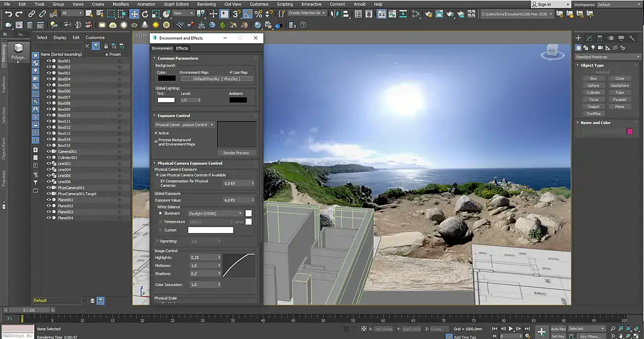Open the Modify panel tab icon
Image resolution: width=644 pixels, height=339 pixels.
[589, 38]
